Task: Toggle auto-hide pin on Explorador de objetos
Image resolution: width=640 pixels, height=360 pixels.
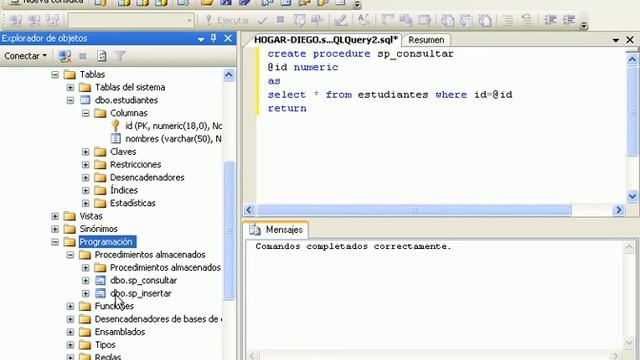Action: 213,38
